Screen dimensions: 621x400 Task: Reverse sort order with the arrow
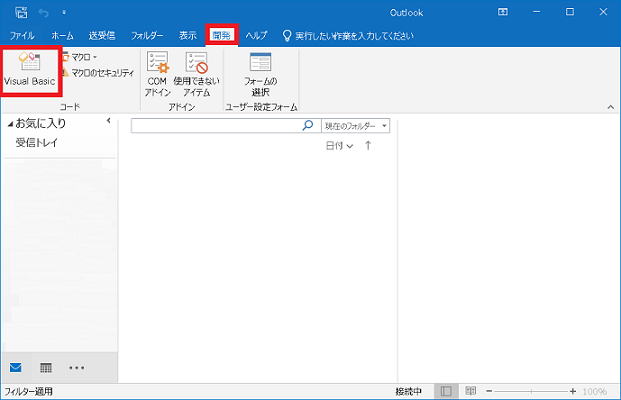click(x=368, y=145)
